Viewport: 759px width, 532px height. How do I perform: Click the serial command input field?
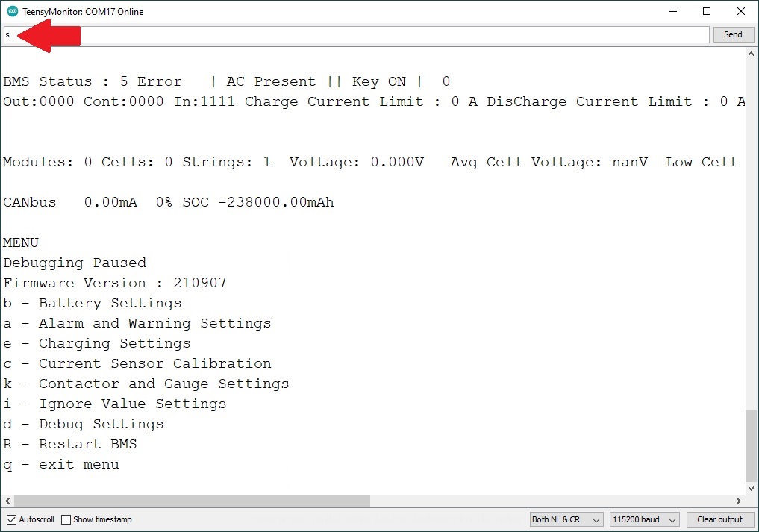357,34
